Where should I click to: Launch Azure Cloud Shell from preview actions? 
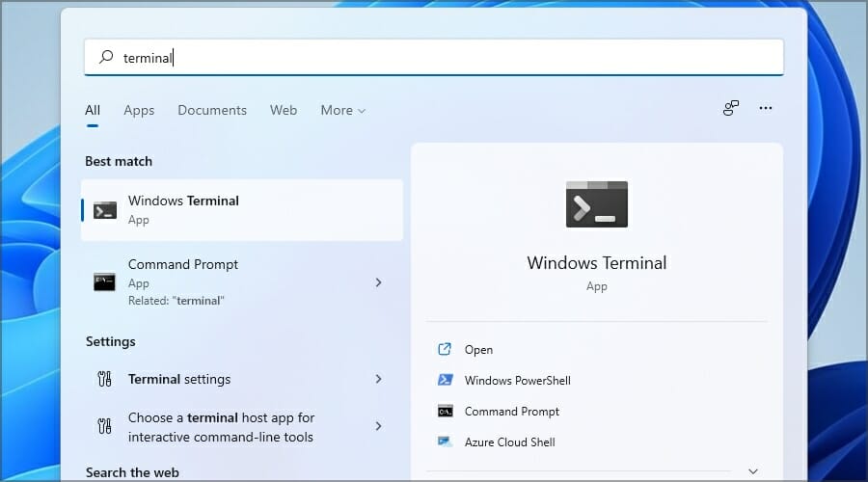pyautogui.click(x=509, y=442)
